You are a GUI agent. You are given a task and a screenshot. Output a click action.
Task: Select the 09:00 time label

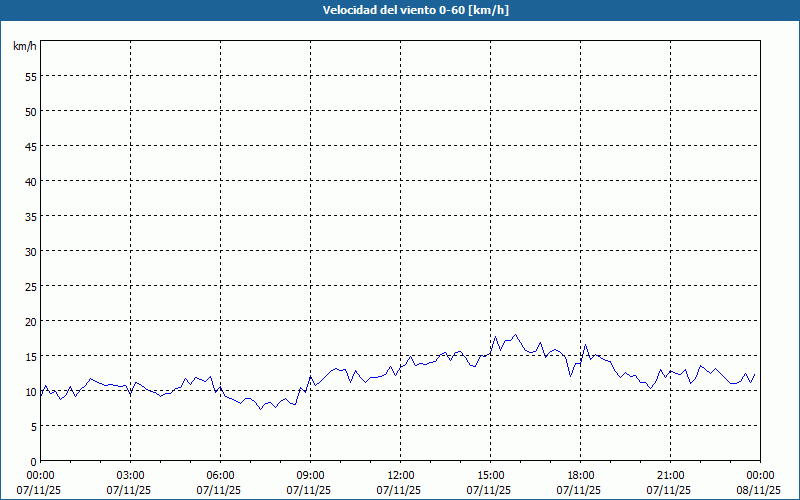310,475
